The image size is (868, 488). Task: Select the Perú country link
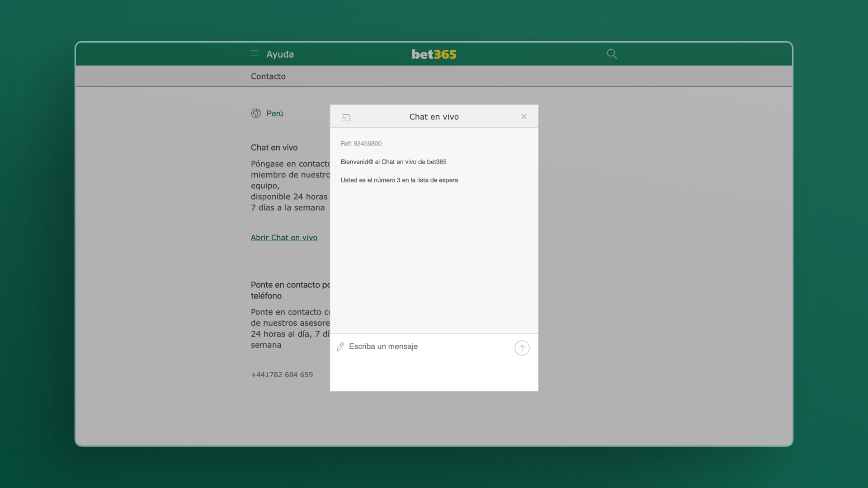click(x=274, y=113)
